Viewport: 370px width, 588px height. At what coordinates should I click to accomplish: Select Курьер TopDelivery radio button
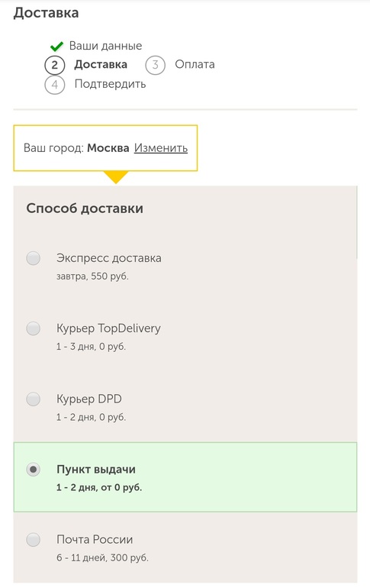click(34, 328)
